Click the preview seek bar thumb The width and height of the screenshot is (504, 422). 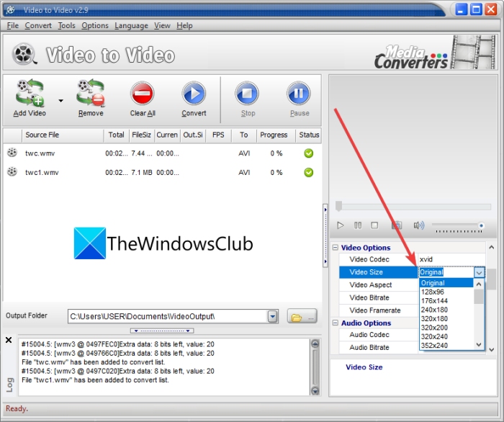tap(338, 206)
